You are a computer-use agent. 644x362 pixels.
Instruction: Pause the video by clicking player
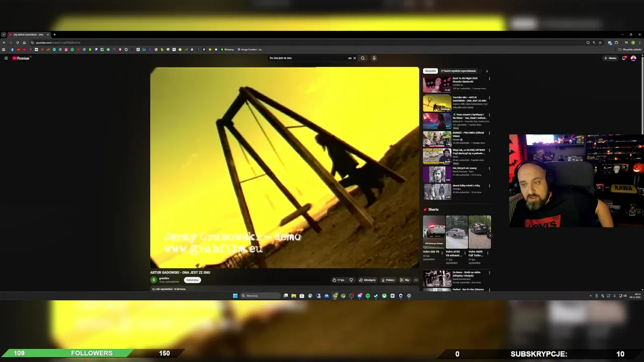pyautogui.click(x=284, y=167)
